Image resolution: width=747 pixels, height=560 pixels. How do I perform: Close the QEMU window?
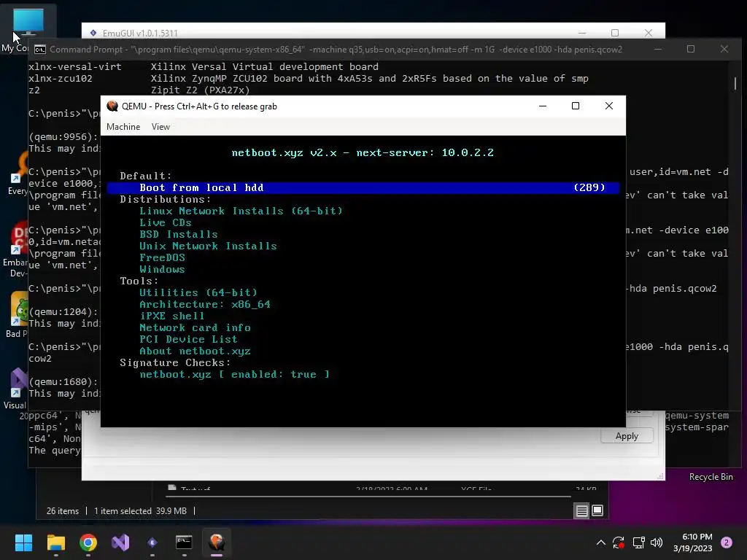(609, 106)
